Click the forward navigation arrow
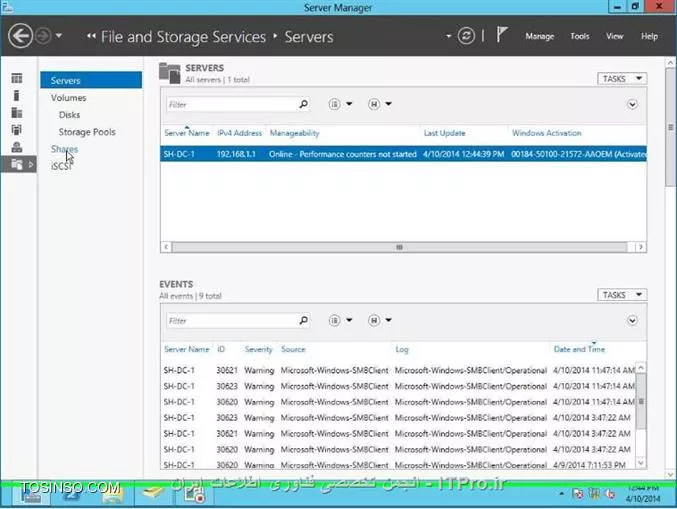Viewport: 677px width, 509px height. pyautogui.click(x=43, y=36)
